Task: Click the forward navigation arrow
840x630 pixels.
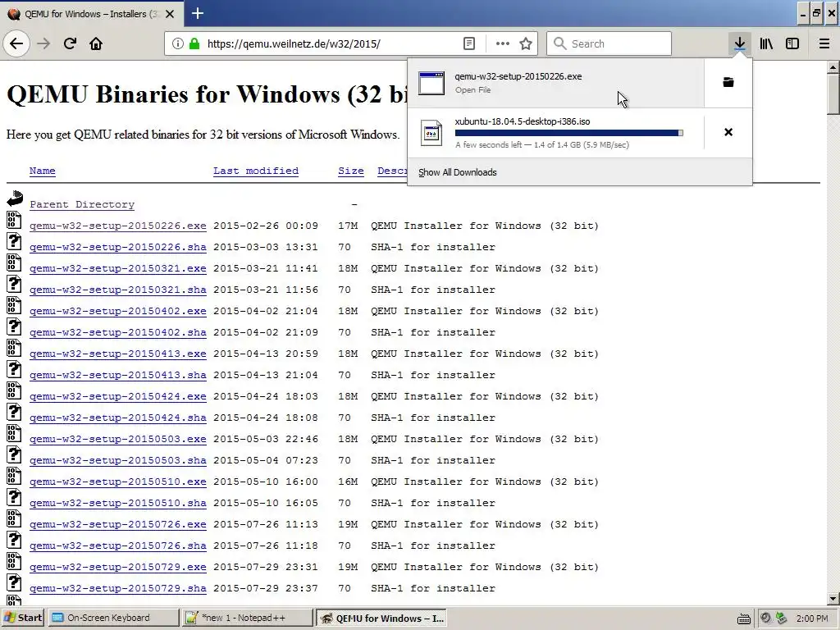Action: (x=43, y=43)
